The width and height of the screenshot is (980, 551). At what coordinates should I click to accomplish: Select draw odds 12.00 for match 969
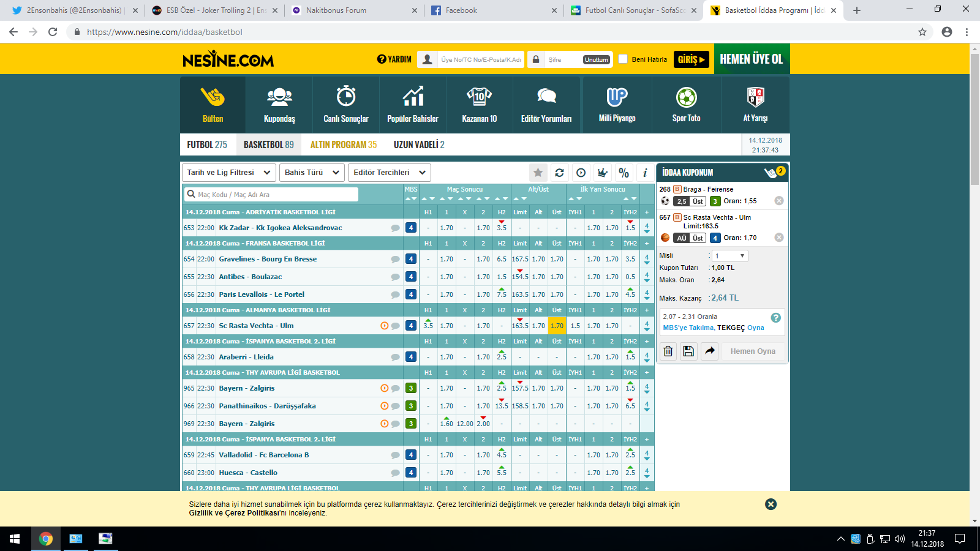tap(465, 424)
